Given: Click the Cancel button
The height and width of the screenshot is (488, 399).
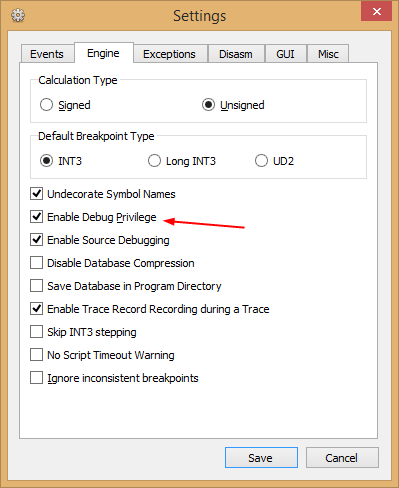Looking at the screenshot, I should pos(342,458).
